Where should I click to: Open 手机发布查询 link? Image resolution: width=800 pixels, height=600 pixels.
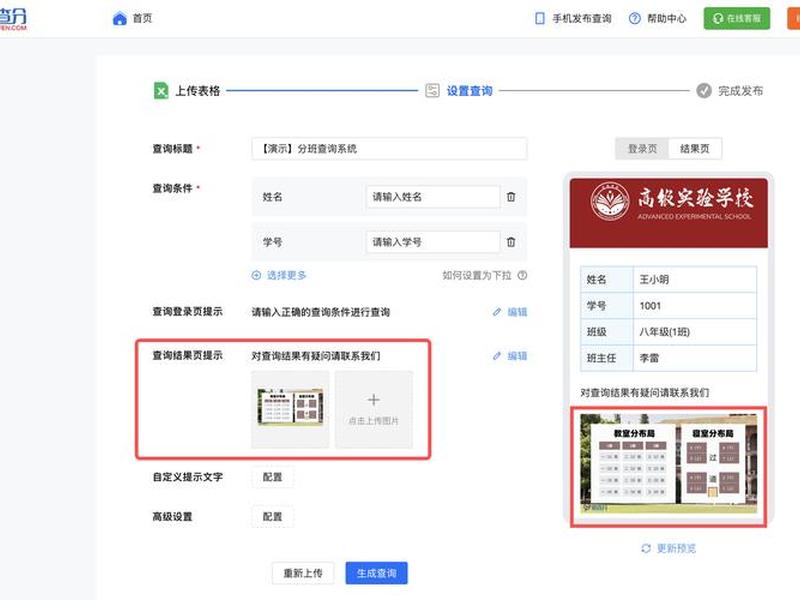582,19
